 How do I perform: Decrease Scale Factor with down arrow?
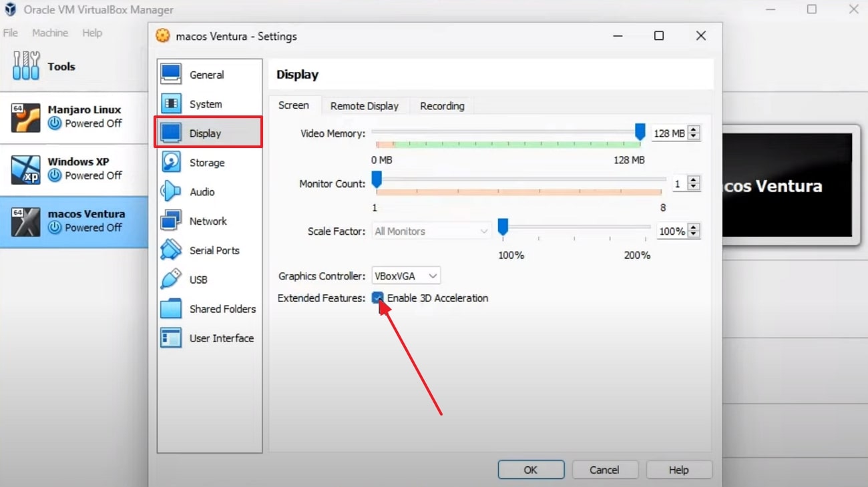tap(694, 234)
